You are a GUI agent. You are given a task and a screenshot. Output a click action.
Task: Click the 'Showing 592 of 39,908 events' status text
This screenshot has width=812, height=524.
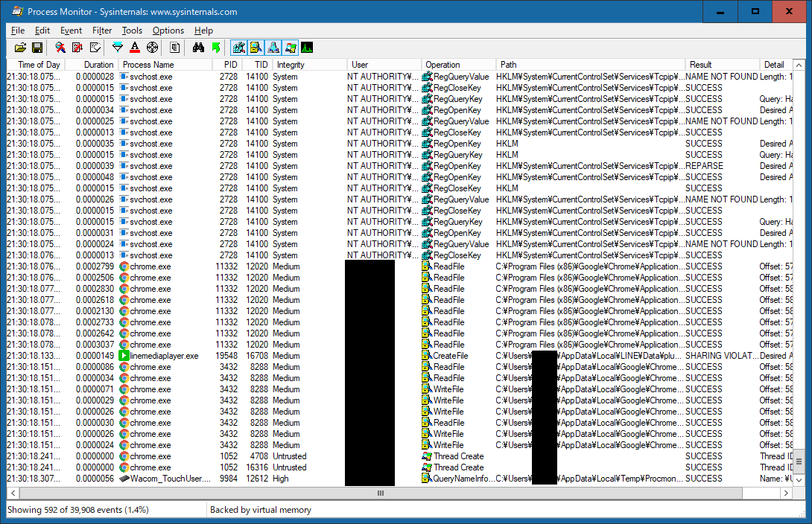coord(77,510)
